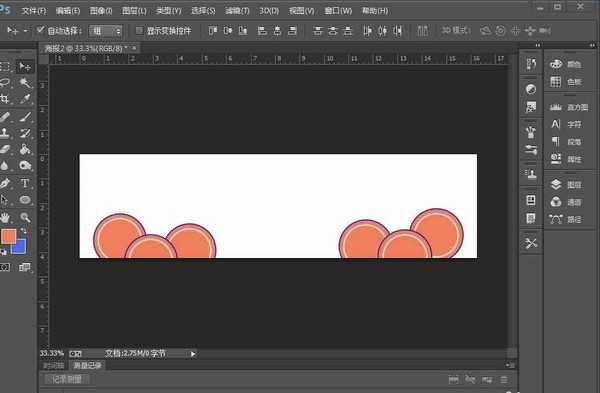This screenshot has width=600, height=393.
Task: Open the 直方图 histogram panel
Action: [x=569, y=107]
